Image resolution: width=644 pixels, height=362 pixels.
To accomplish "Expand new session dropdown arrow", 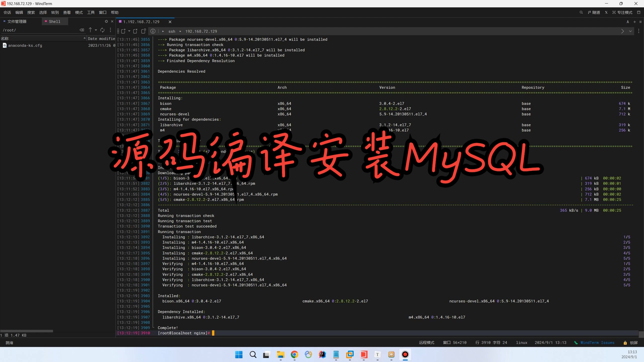I will [x=129, y=31].
